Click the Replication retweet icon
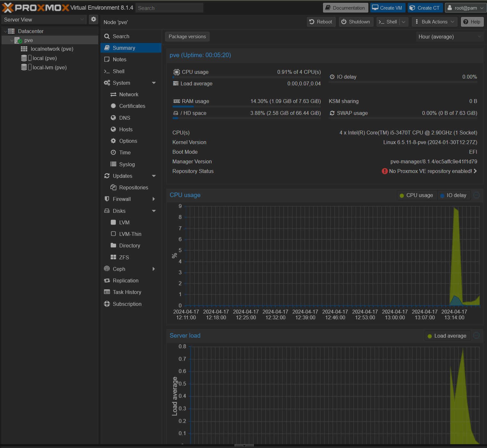The image size is (487, 448). [x=107, y=280]
